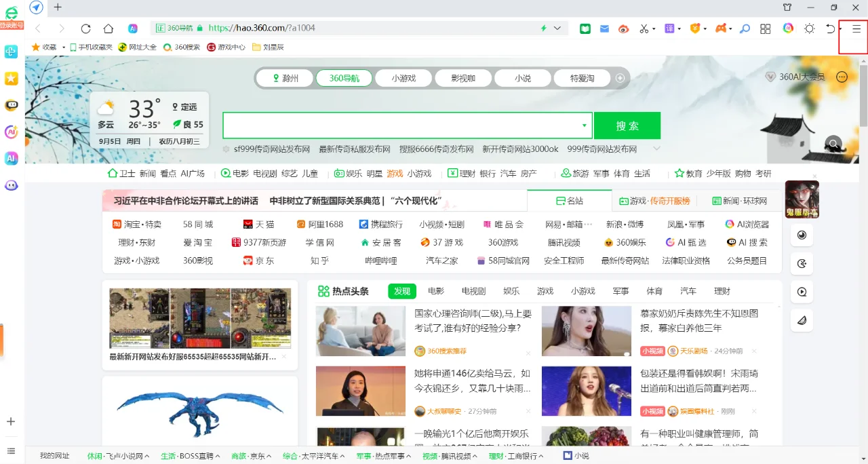Expand the address bar dropdown chevron
This screenshot has height=464, width=868.
[557, 28]
